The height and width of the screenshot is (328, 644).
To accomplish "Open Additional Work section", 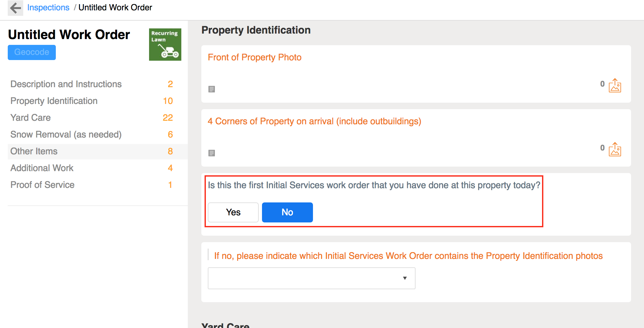I will click(x=42, y=168).
